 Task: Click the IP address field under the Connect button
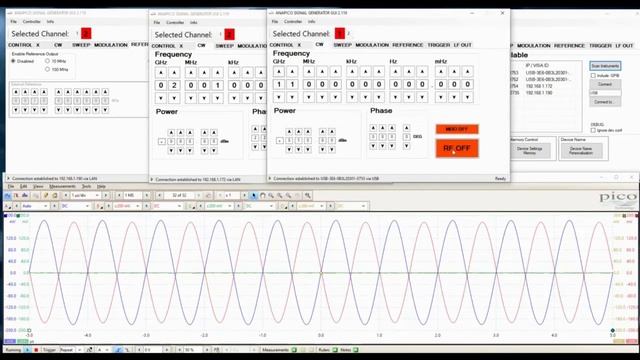(605, 93)
